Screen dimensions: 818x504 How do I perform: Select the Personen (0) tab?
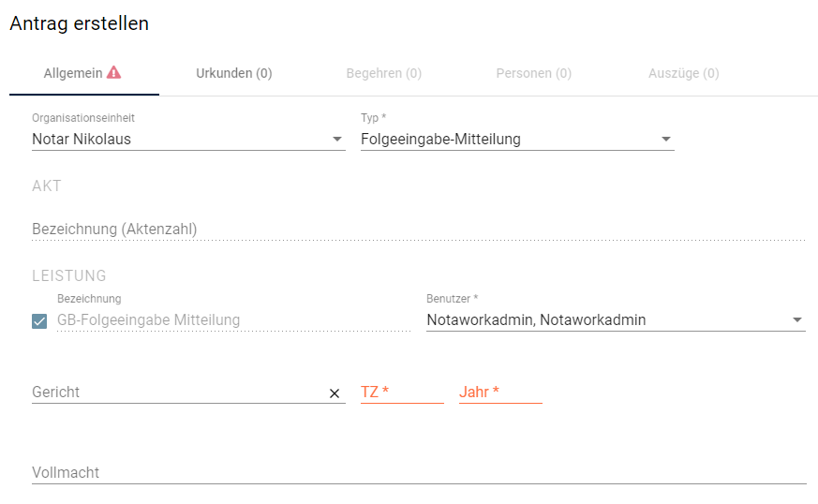(534, 74)
